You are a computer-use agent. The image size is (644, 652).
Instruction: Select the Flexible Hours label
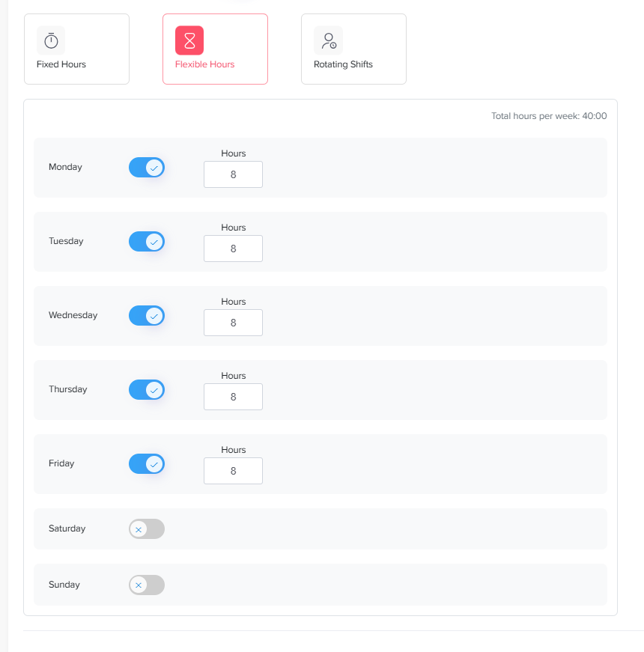(204, 64)
